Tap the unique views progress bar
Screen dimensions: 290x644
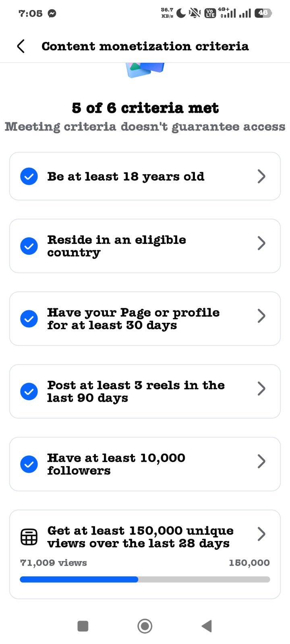coord(145,580)
